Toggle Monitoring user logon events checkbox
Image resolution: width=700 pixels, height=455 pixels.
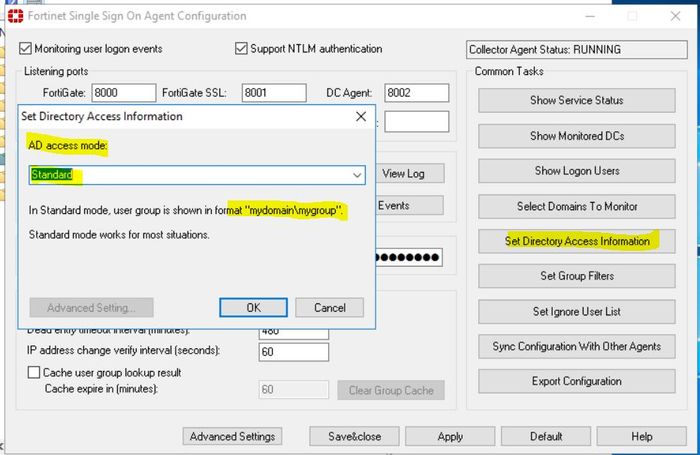(25, 48)
